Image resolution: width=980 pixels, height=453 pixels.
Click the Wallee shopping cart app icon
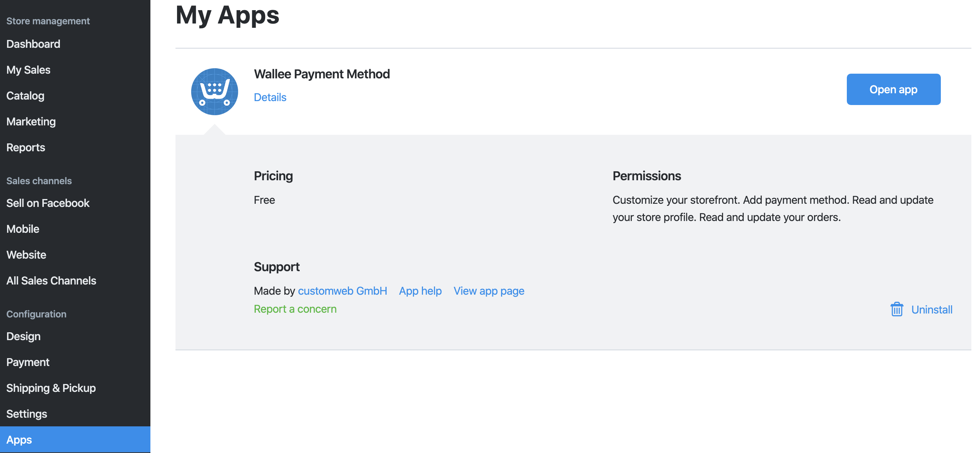(x=214, y=92)
